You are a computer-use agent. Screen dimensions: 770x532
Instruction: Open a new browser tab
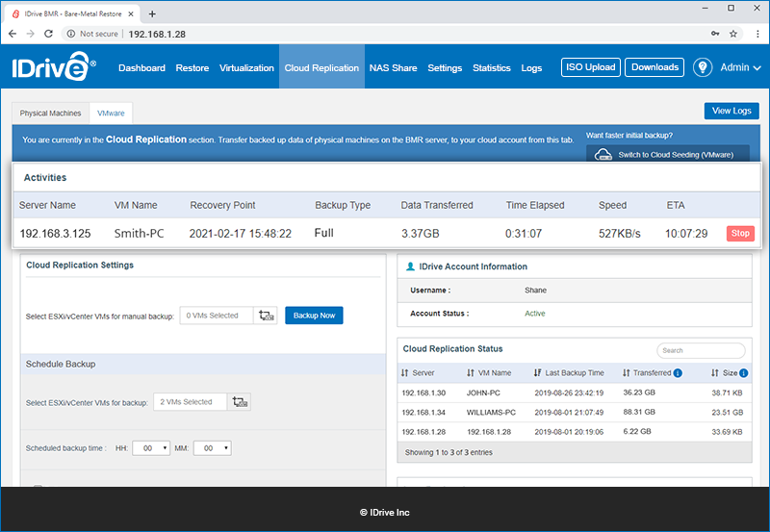click(x=152, y=13)
